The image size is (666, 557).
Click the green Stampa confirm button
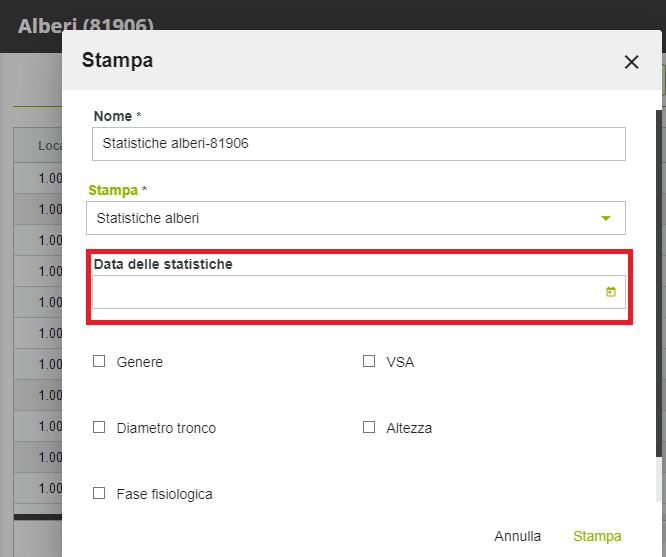point(597,536)
